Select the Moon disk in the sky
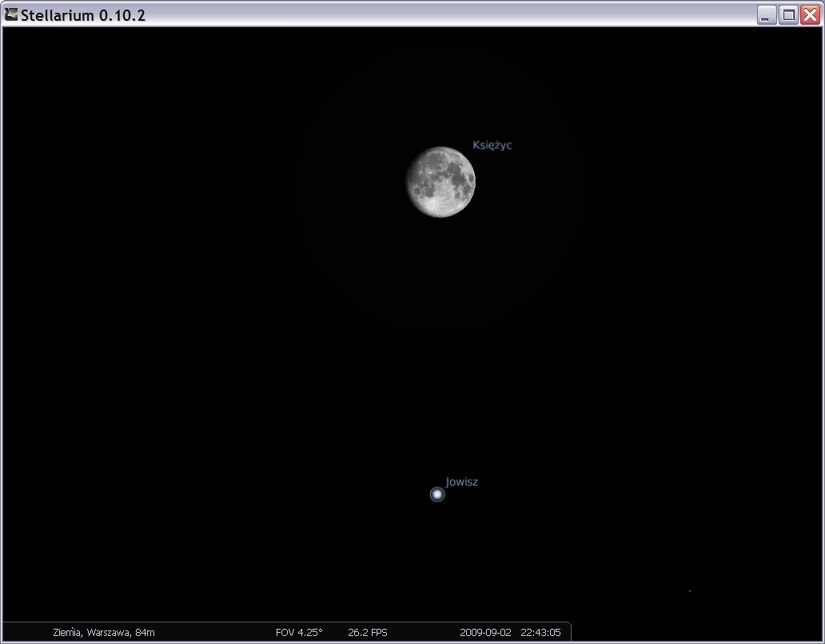825x644 pixels. 440,182
